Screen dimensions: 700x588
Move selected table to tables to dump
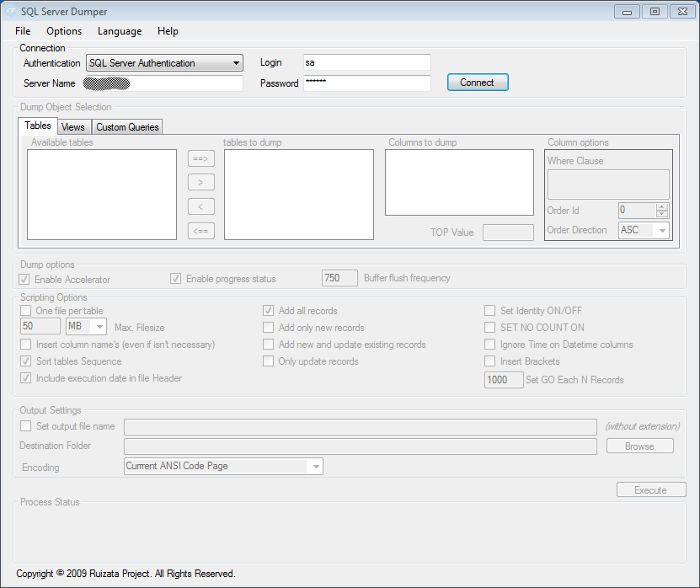[200, 182]
